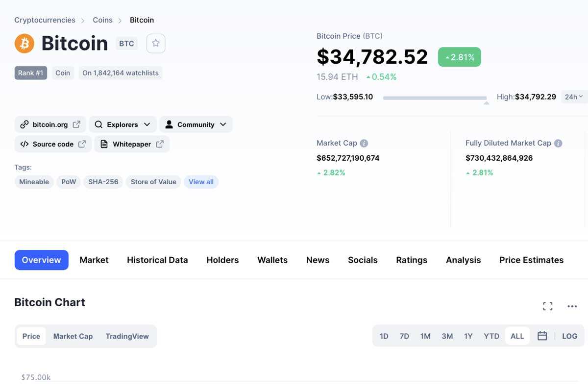Switch chart to Market Cap view
Viewport: 588px width, 392px height.
coord(73,336)
